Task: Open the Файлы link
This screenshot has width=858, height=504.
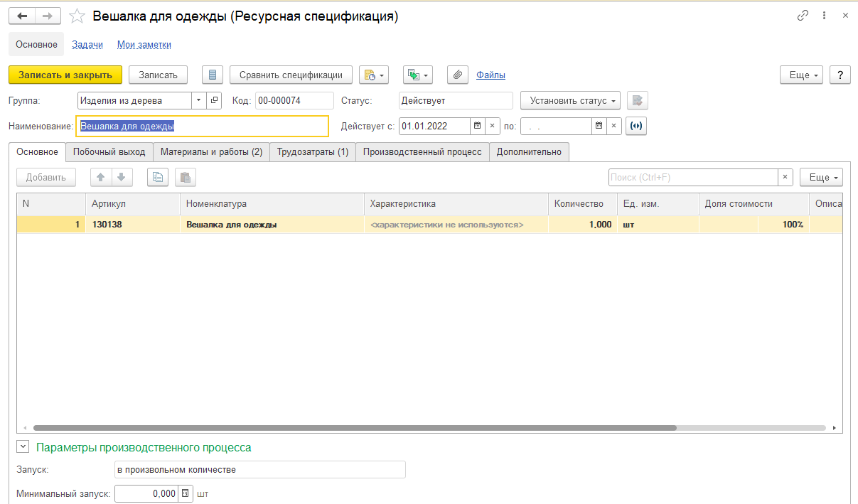Action: tap(490, 75)
